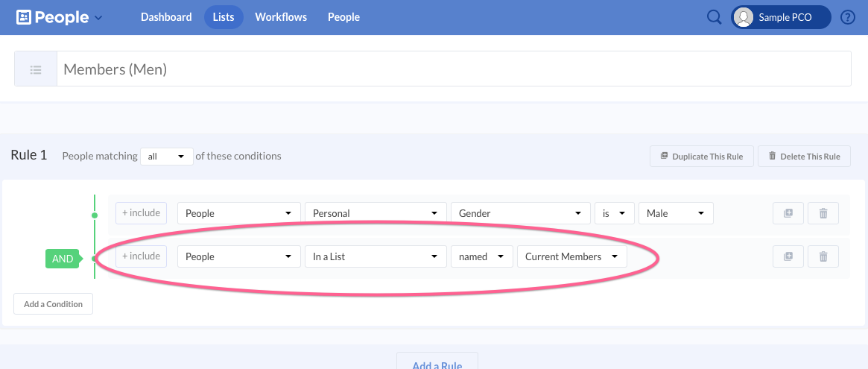
Task: Open the Workflows tab
Action: tap(281, 17)
